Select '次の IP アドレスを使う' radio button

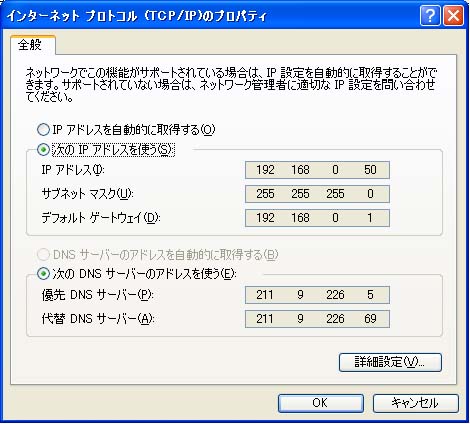point(43,150)
